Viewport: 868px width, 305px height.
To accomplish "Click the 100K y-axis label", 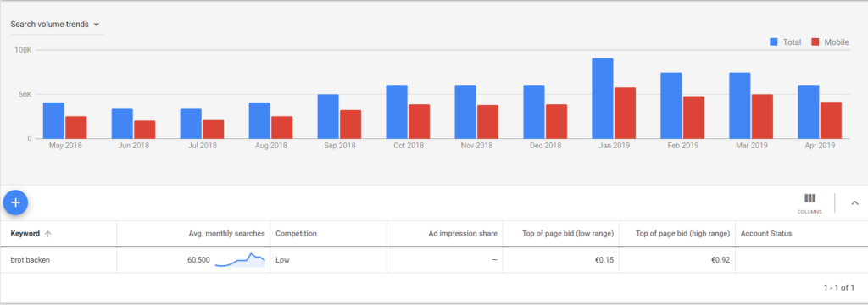I will pos(23,50).
